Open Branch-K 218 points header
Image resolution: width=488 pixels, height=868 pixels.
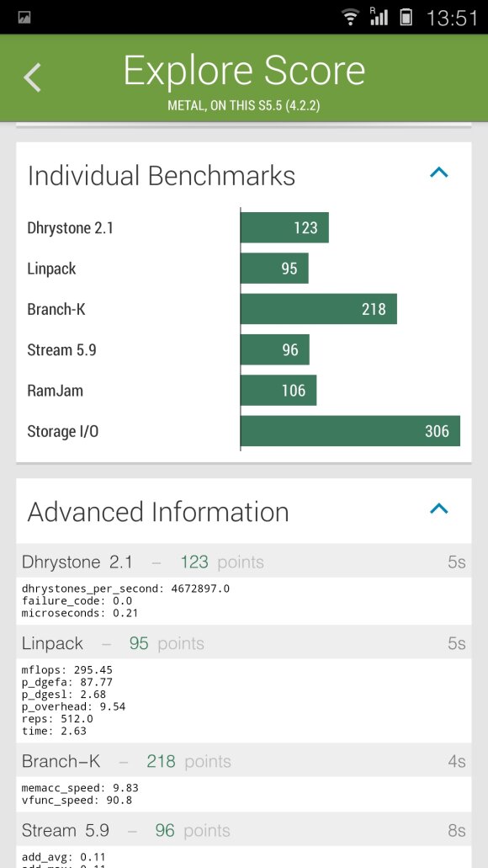click(x=243, y=760)
